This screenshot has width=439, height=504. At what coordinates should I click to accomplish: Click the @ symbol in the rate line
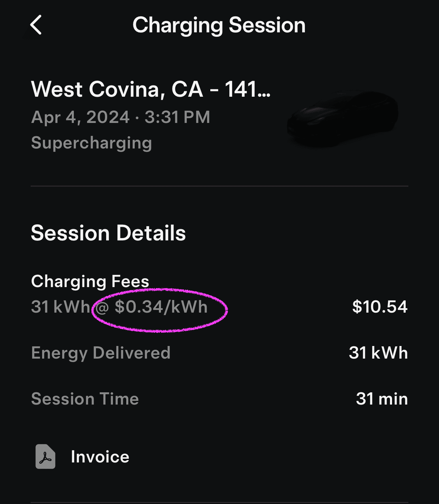click(102, 307)
